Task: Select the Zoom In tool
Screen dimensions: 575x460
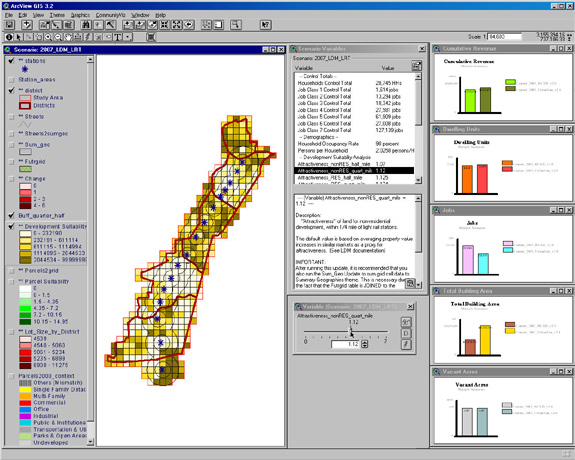Action: [x=48, y=37]
